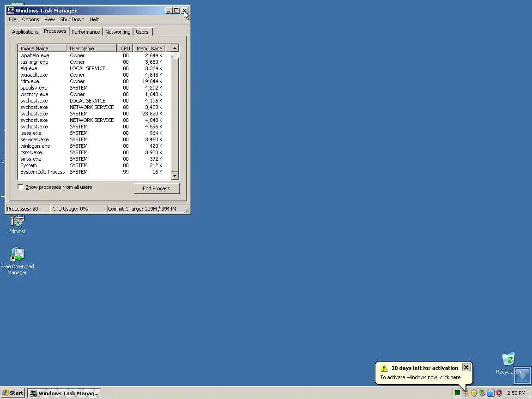This screenshot has height=399, width=532.
Task: Click 'Processes: 20' in status bar
Action: (x=22, y=209)
